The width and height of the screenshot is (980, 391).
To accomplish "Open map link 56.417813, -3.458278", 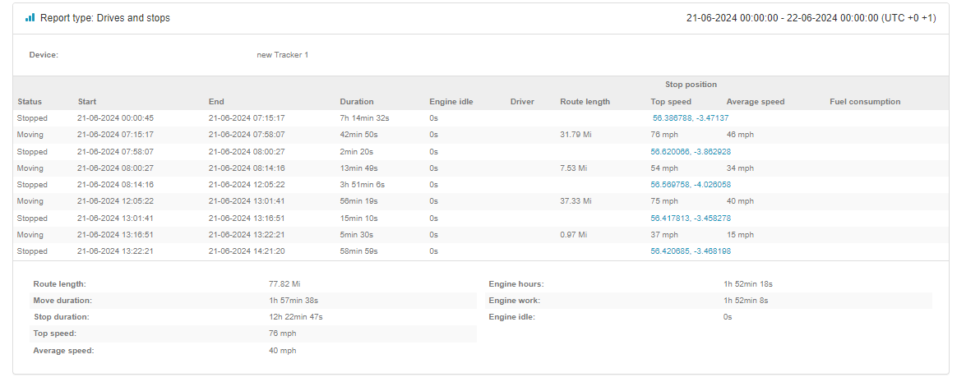I will coord(690,218).
